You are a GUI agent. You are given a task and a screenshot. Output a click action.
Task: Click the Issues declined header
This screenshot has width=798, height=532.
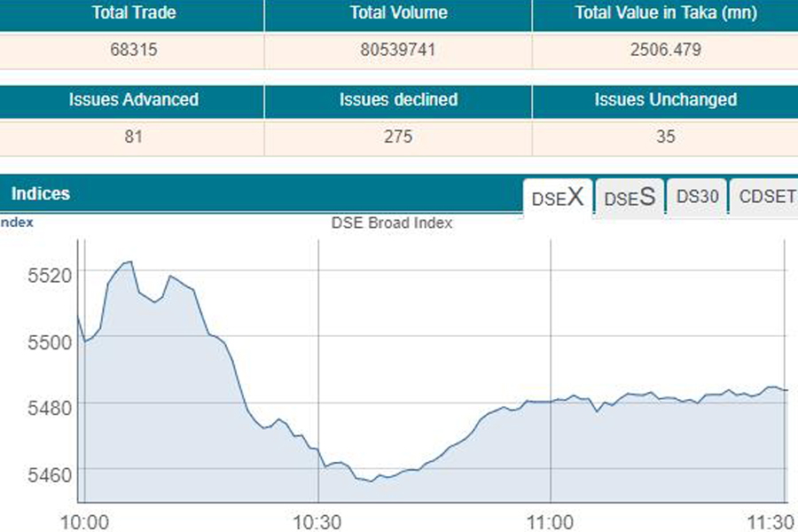[x=398, y=100]
